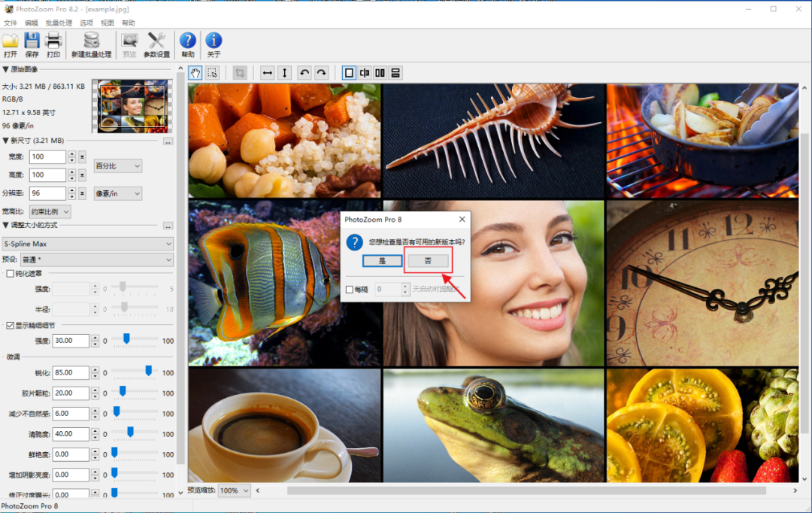
Task: Open the 像素/in resolution unit dropdown
Action: point(117,194)
